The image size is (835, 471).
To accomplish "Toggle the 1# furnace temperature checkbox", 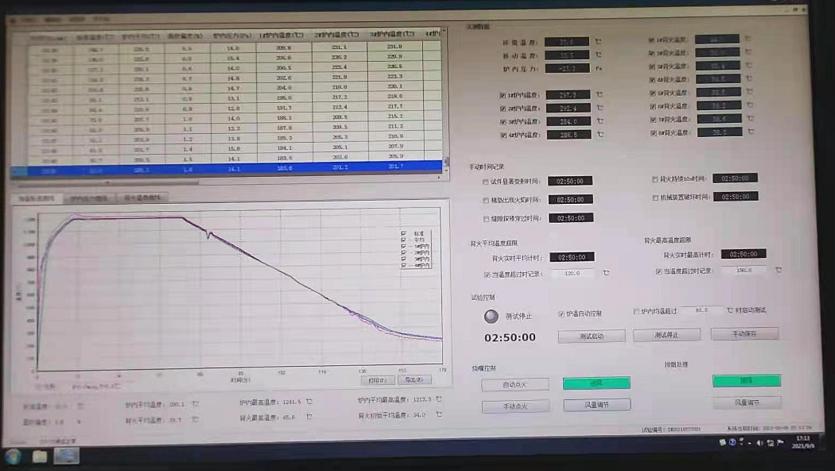I will [x=503, y=95].
